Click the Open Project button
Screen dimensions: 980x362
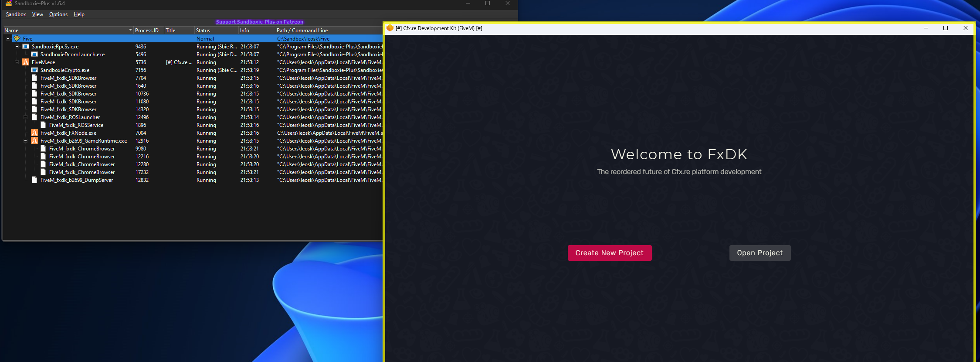pyautogui.click(x=760, y=253)
